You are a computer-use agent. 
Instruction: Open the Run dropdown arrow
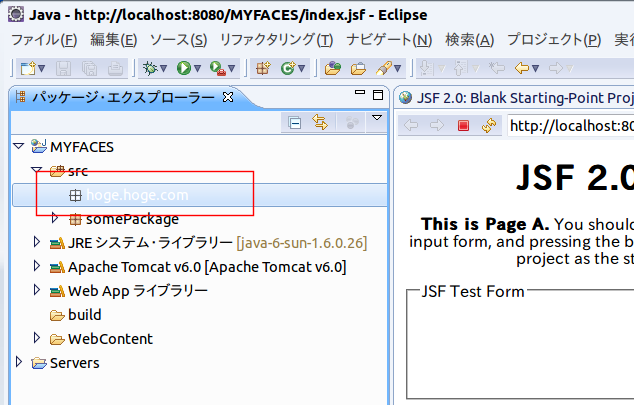(x=197, y=69)
